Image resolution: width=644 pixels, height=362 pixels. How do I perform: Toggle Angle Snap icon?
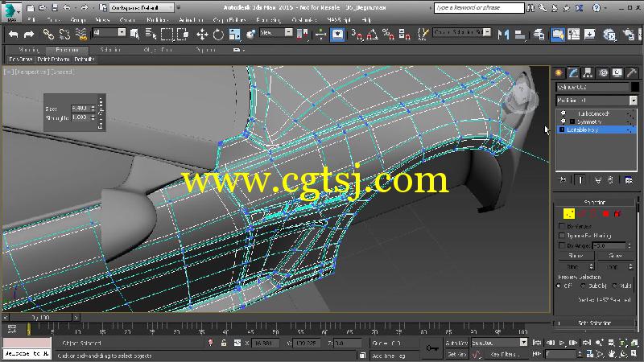point(372,35)
